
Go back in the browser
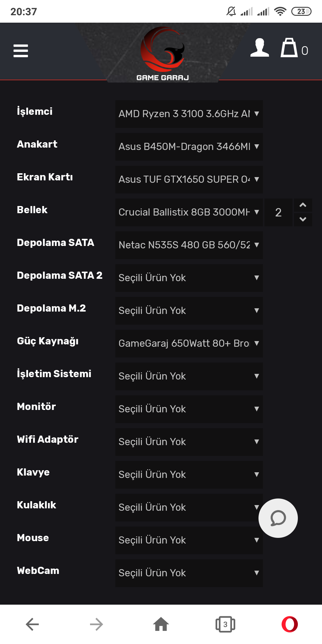32,624
